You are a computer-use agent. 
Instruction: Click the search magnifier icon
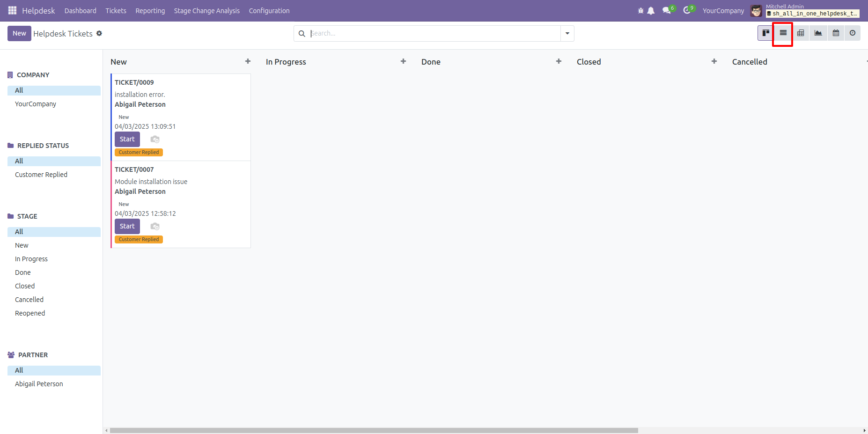[302, 33]
